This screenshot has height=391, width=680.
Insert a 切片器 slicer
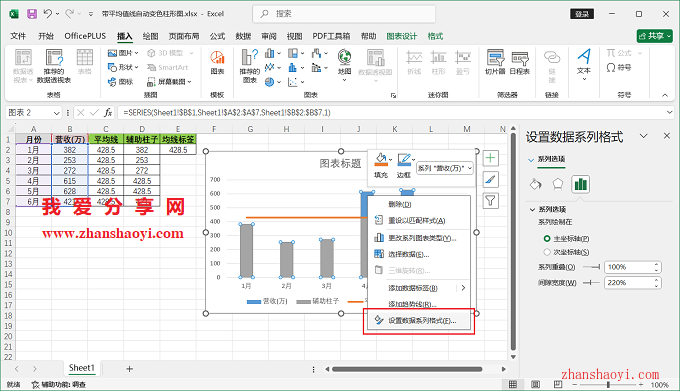click(x=495, y=62)
